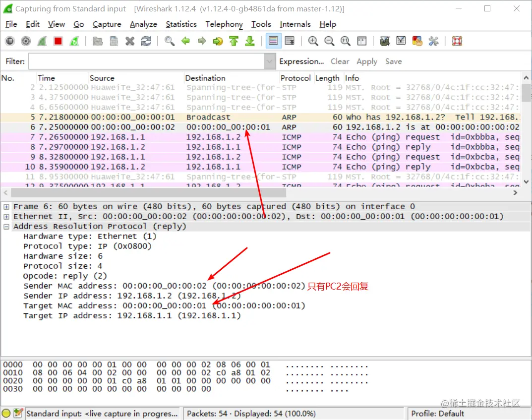Click the Expression... filter button
Image resolution: width=532 pixels, height=420 pixels.
click(x=301, y=61)
